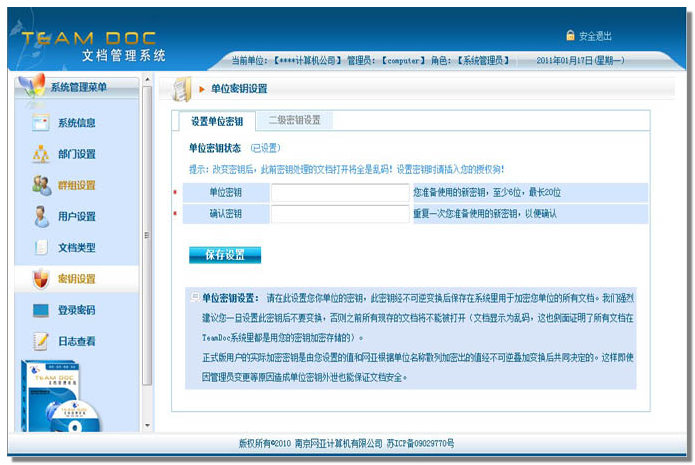The height and width of the screenshot is (465, 695).
Task: Click the 用户设置 user icon
Action: (41, 216)
